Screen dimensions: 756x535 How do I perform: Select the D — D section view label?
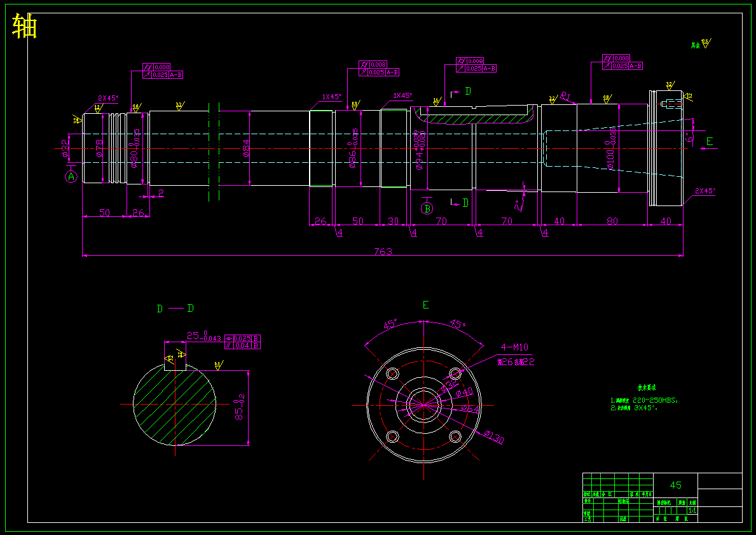175,309
